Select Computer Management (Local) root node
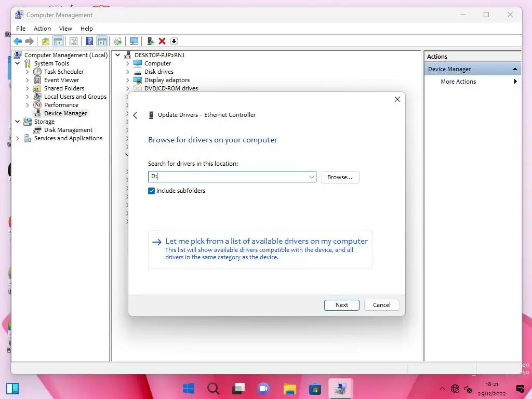This screenshot has width=532, height=399. 66,55
